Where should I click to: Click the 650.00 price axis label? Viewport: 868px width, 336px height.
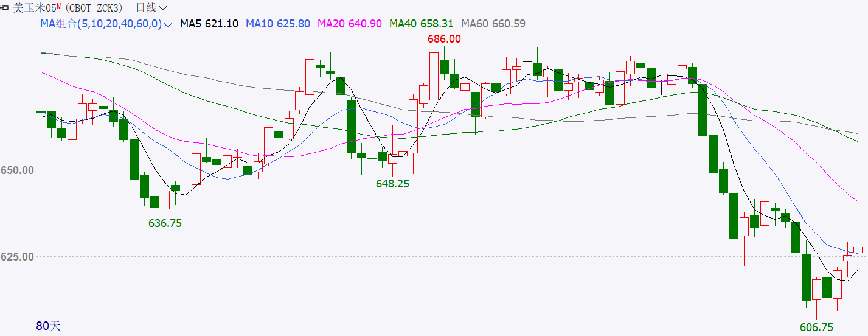point(16,170)
